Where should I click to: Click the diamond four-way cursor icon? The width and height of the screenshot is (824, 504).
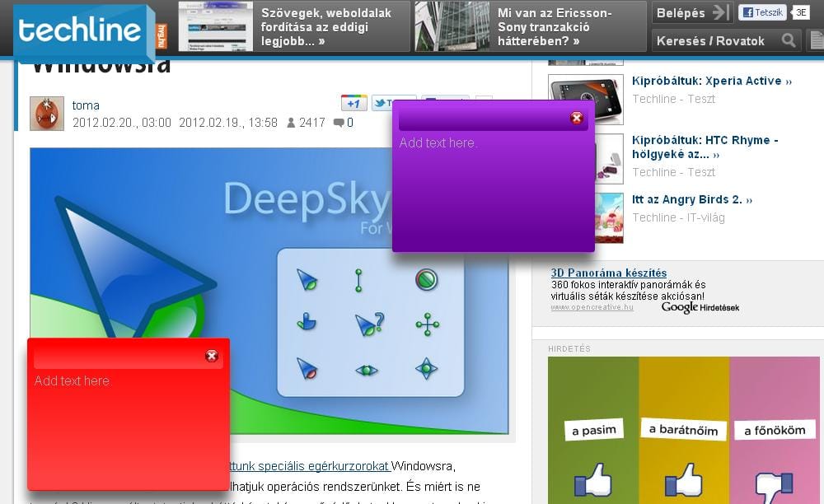[426, 369]
